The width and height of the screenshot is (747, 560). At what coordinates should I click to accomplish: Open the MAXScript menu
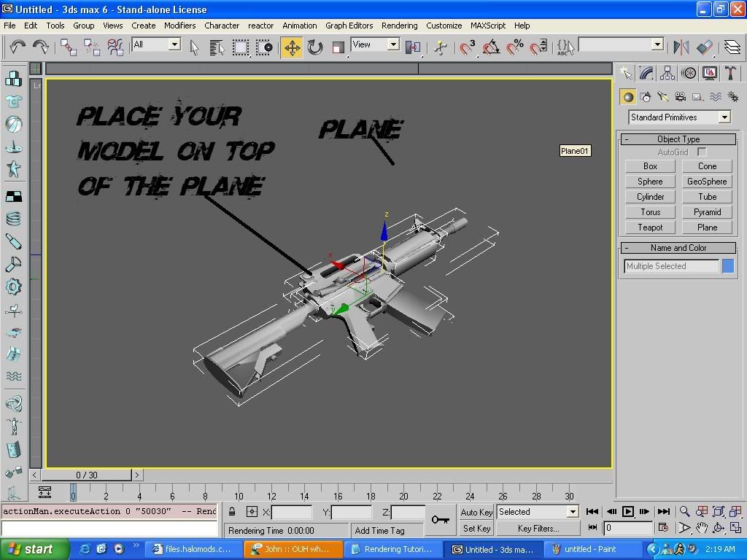click(488, 26)
